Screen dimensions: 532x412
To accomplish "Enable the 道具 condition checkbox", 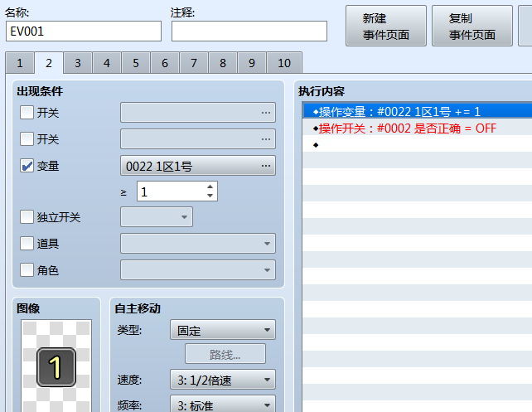I will [27, 244].
